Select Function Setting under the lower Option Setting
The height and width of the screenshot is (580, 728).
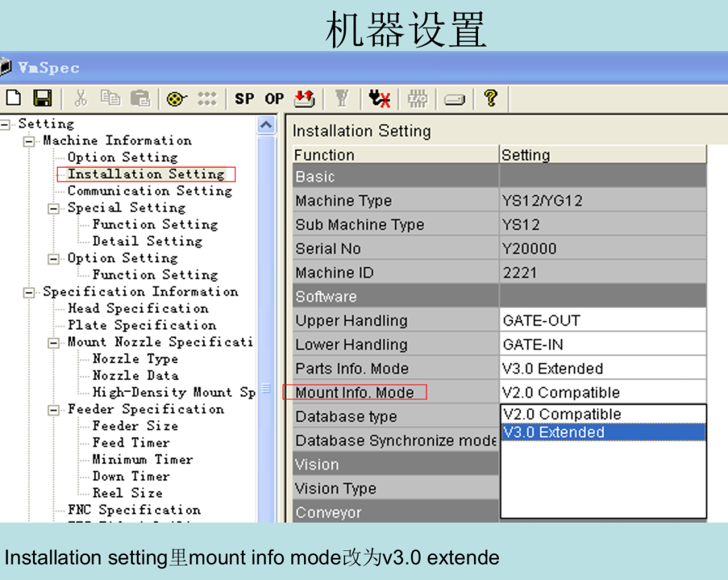pos(155,275)
